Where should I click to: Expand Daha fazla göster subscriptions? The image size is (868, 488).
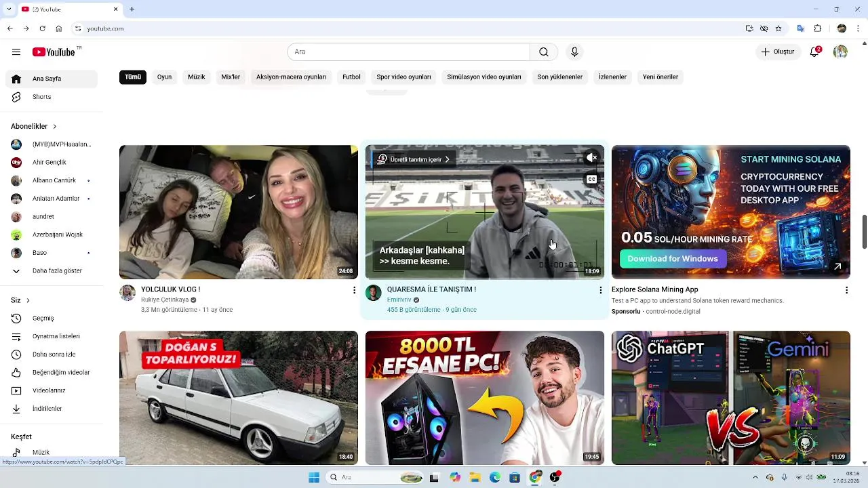coord(52,271)
